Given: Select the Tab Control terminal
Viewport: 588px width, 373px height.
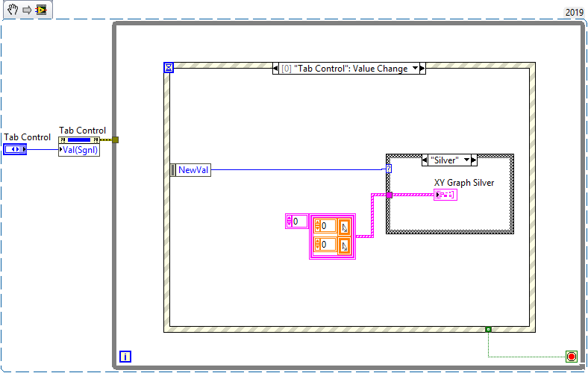Looking at the screenshot, I should point(15,149).
